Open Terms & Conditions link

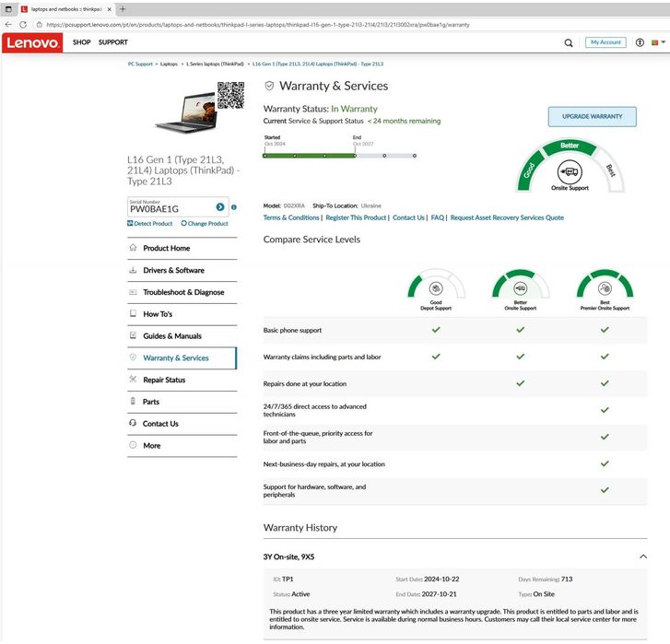(291, 217)
